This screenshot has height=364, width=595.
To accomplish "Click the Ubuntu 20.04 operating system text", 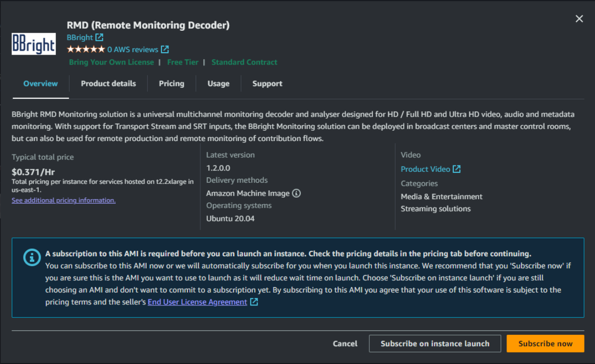I will (x=230, y=219).
